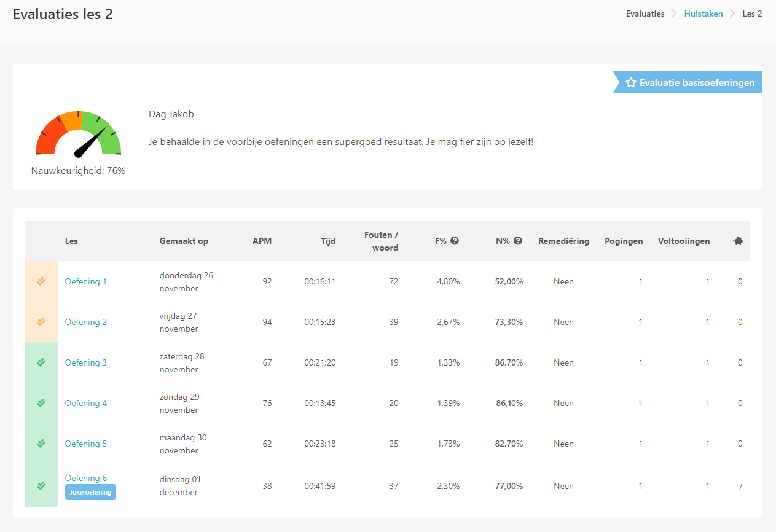
Task: Go to Evaluaties in the breadcrumb
Action: [x=645, y=14]
